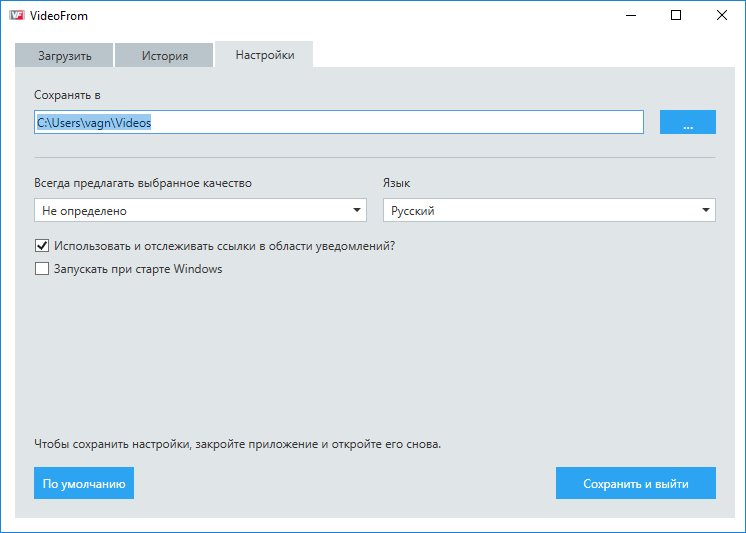
Task: Enable the 'Запускать при старте Windows' checkbox
Action: pyautogui.click(x=42, y=268)
